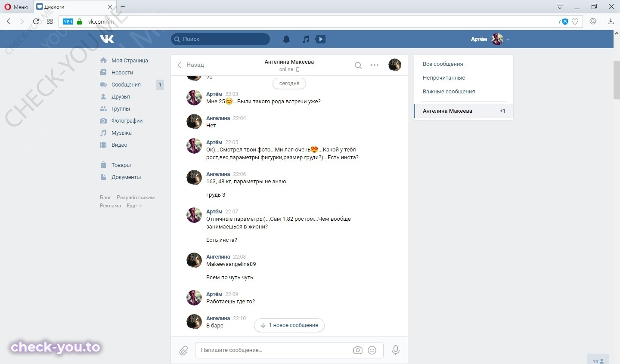The image size is (620, 364).
Task: Open Сообщения in the sidebar
Action: click(126, 85)
